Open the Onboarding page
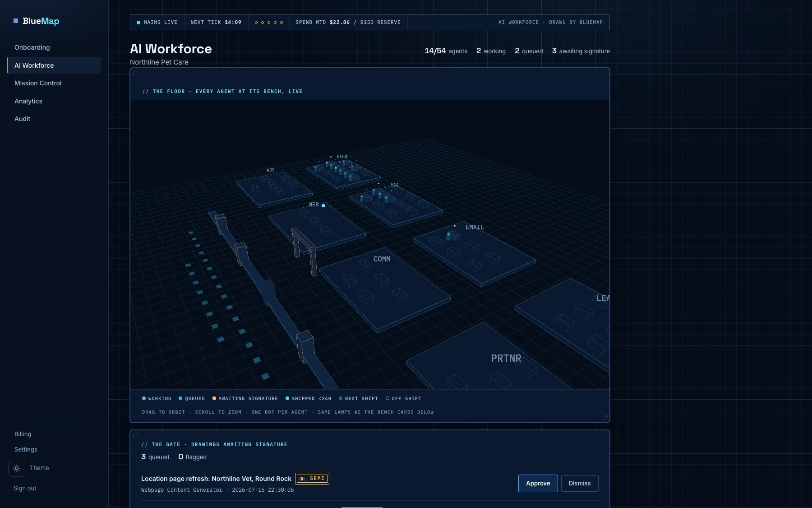Image resolution: width=812 pixels, height=508 pixels. click(x=54, y=47)
